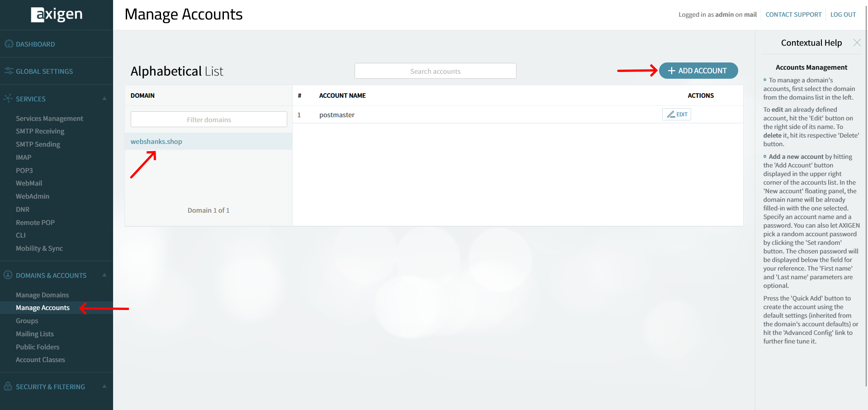The height and width of the screenshot is (410, 868).
Task: Click the Domains & Accounts user icon
Action: (x=8, y=275)
